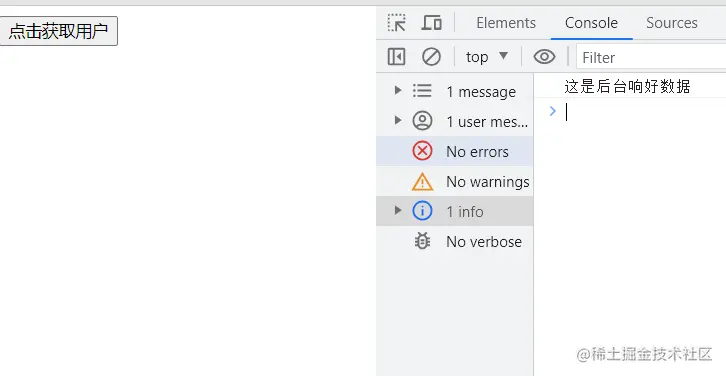Click the inspect element picker icon

click(x=397, y=23)
